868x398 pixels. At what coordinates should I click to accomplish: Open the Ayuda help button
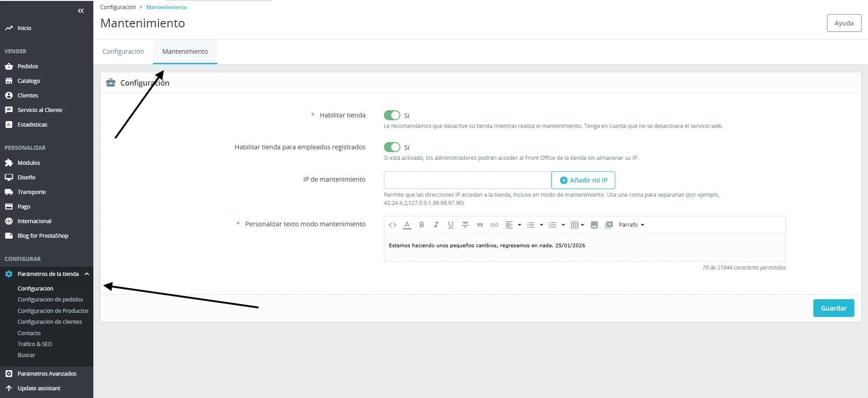coord(844,23)
